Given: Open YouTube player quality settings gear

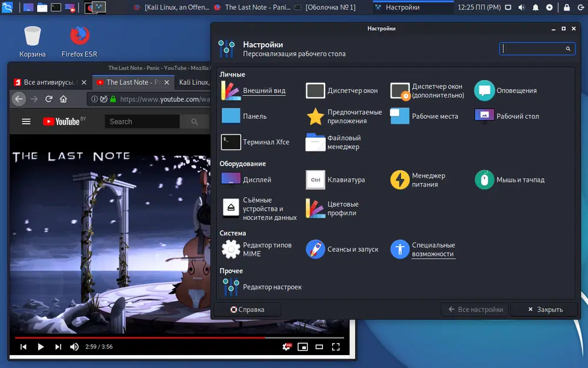Looking at the screenshot, I should click(287, 347).
